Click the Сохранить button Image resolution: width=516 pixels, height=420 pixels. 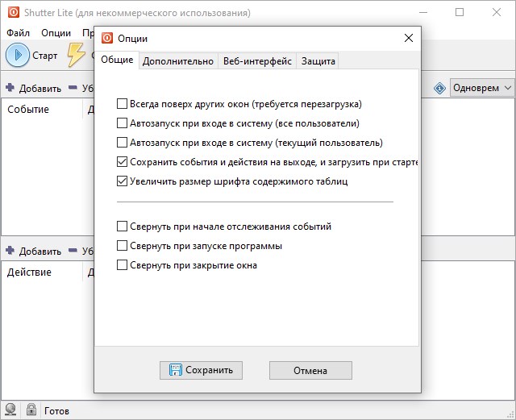coord(201,370)
